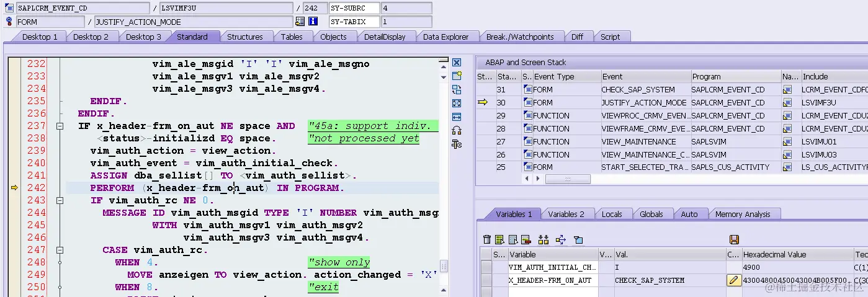Click the blue tag icon in Variables toolbar
Image resolution: width=868 pixels, height=297 pixels.
point(578,239)
